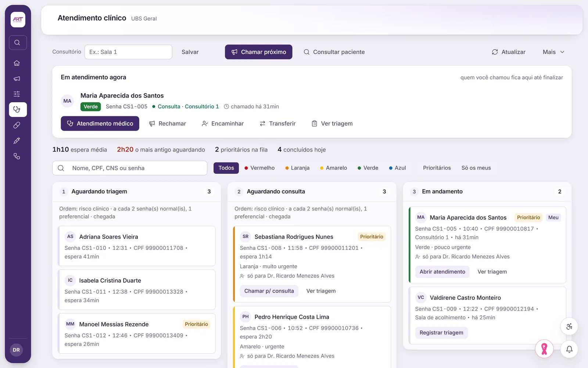Screen dimensions: 588x368
Task: Open Adriana Soares Vieira's card
Action: coord(137,246)
